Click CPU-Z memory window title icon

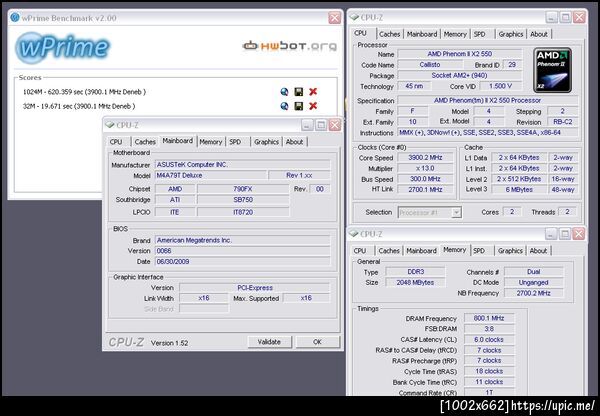tap(354, 233)
